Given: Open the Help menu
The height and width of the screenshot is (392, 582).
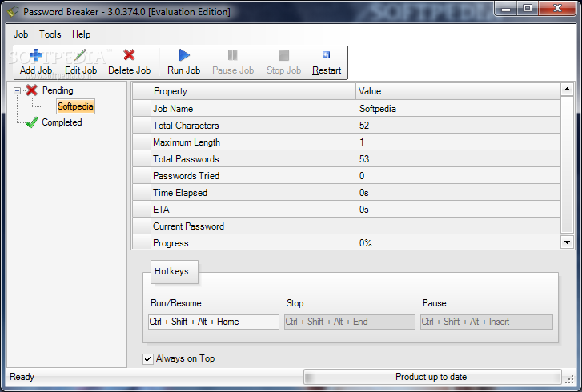Looking at the screenshot, I should [x=82, y=34].
